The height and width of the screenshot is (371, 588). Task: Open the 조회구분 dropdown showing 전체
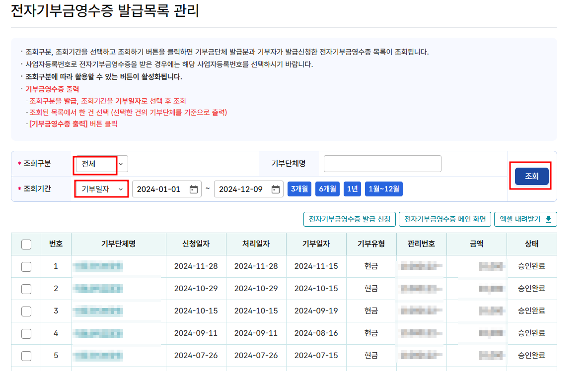(x=102, y=164)
